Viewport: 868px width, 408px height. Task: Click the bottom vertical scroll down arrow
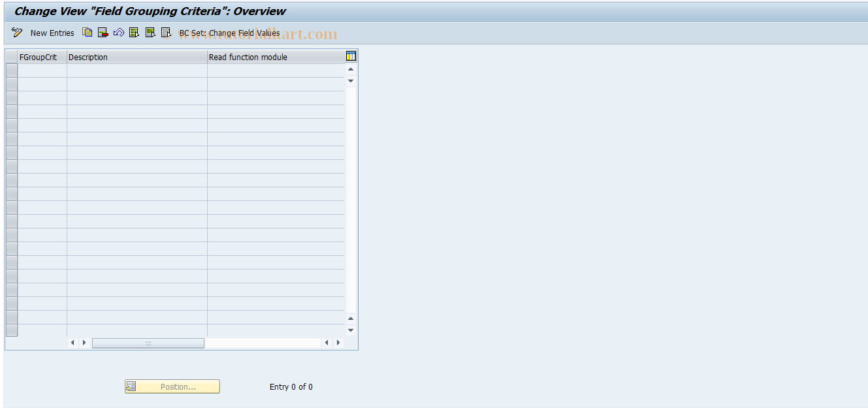point(351,330)
